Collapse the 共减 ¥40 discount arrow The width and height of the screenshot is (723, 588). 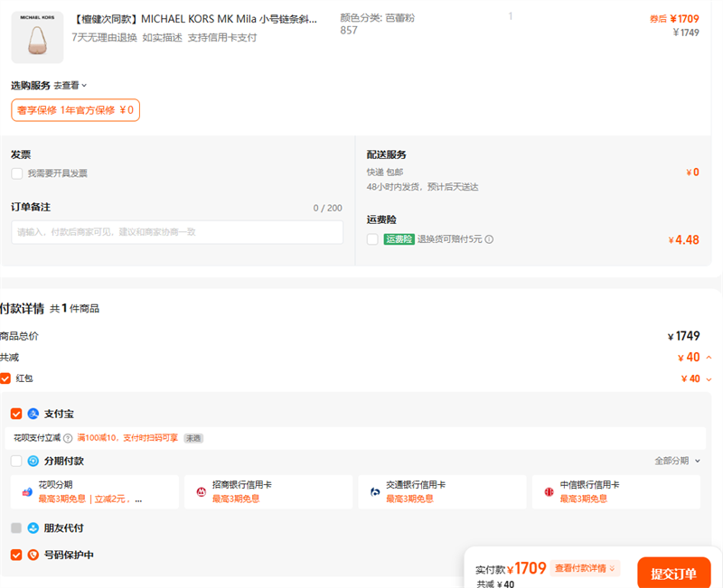click(x=709, y=357)
